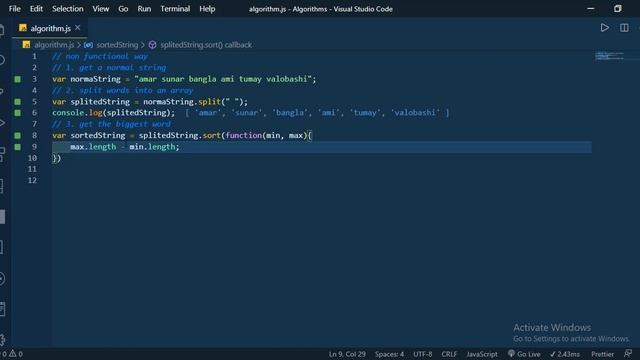The height and width of the screenshot is (360, 640).
Task: Click the inline array output on line 6
Action: click(x=317, y=113)
